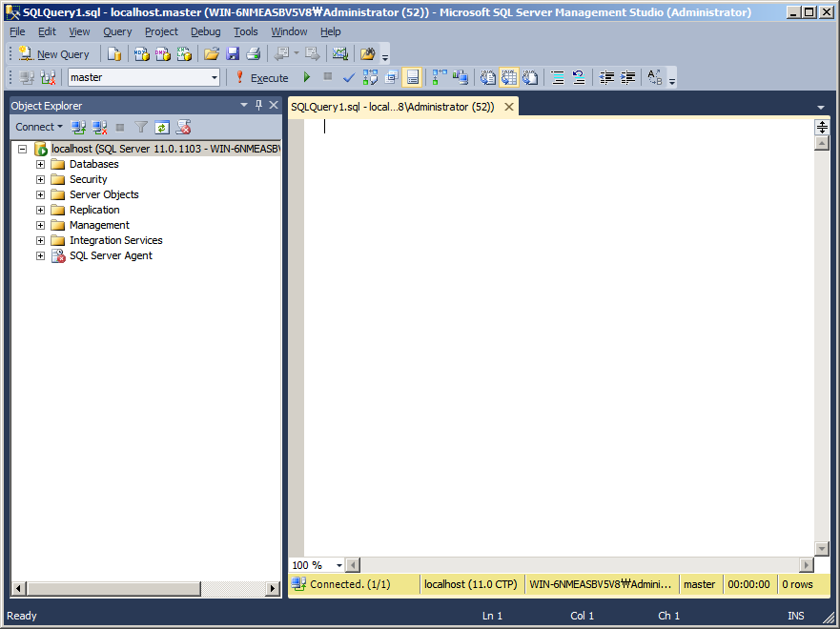This screenshot has width=840, height=629.
Task: Click the New Query toolbar button
Action: [x=54, y=54]
